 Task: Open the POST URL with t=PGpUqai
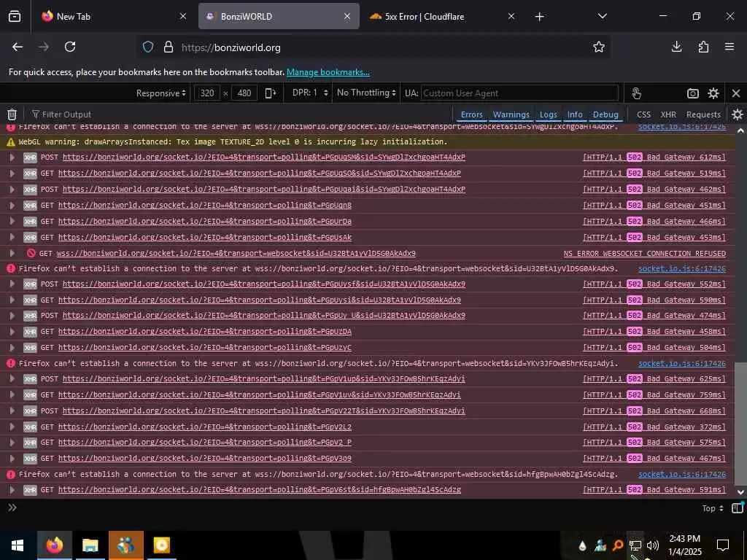pyautogui.click(x=264, y=189)
